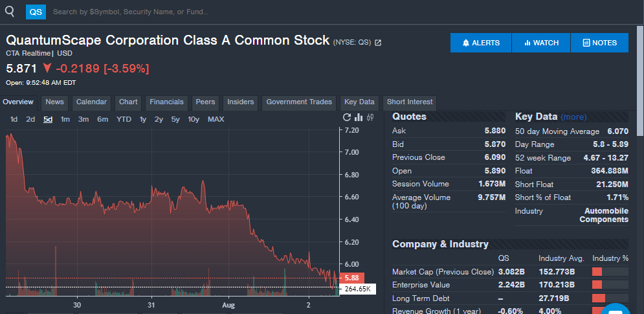Select the YTD chart range
This screenshot has width=644, height=314.
point(124,119)
